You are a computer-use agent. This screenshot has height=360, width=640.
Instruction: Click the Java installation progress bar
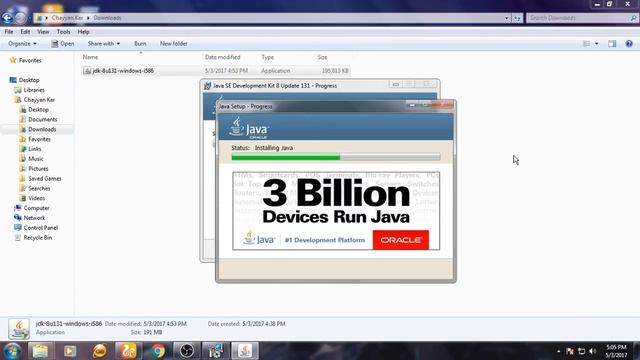click(x=336, y=157)
